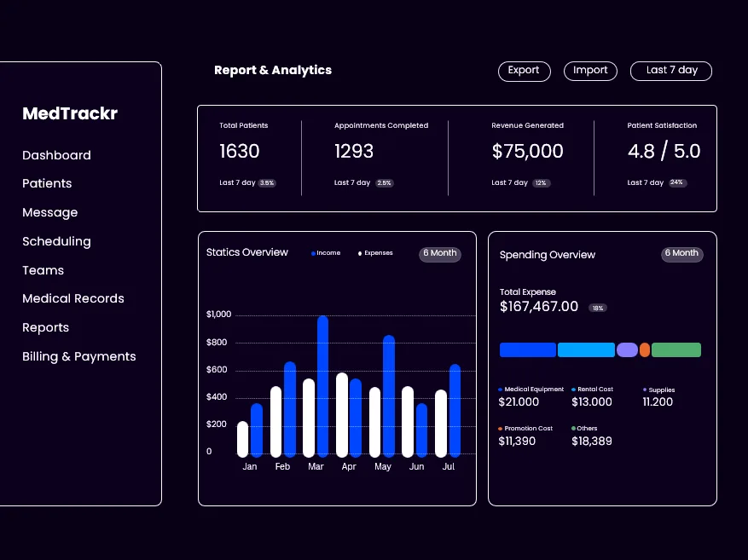Click the green Others spending bar segment
Screen dimensions: 748x560
click(x=676, y=349)
